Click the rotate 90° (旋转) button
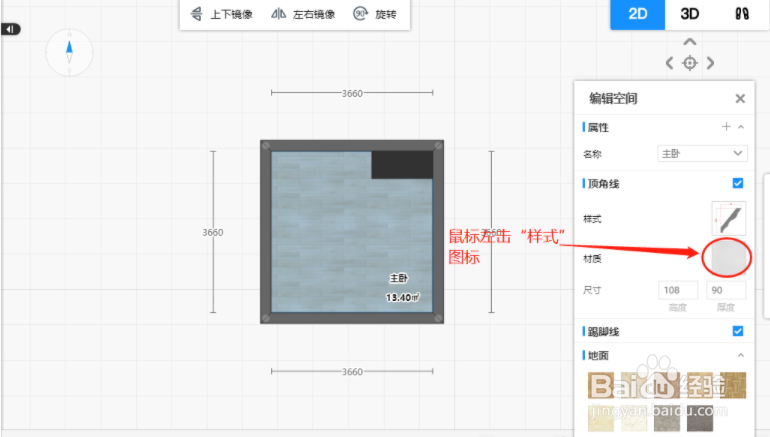This screenshot has height=437, width=770. click(x=375, y=14)
